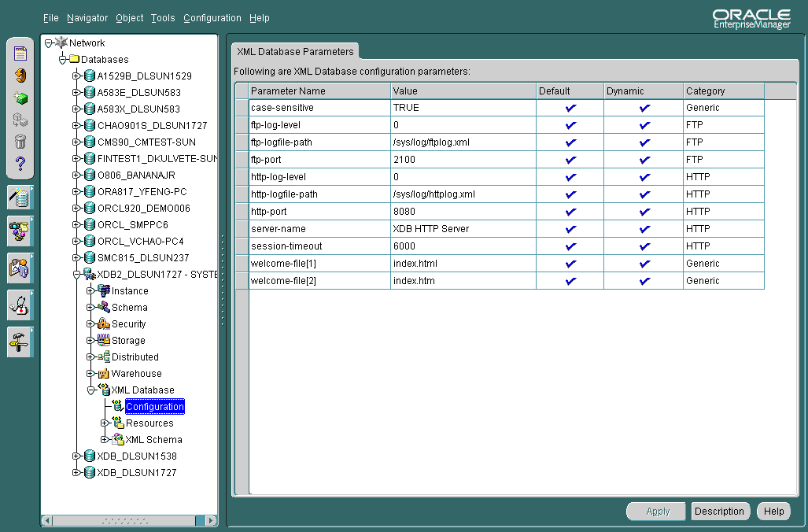
Task: Click the undo/revert toolbar icon
Action: coord(20,76)
